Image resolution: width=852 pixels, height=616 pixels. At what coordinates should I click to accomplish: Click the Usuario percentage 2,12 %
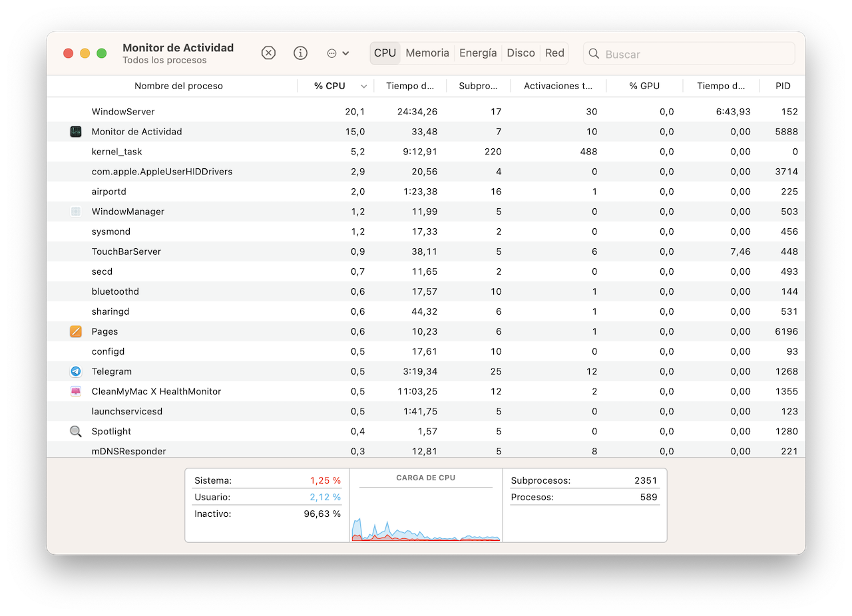point(325,497)
